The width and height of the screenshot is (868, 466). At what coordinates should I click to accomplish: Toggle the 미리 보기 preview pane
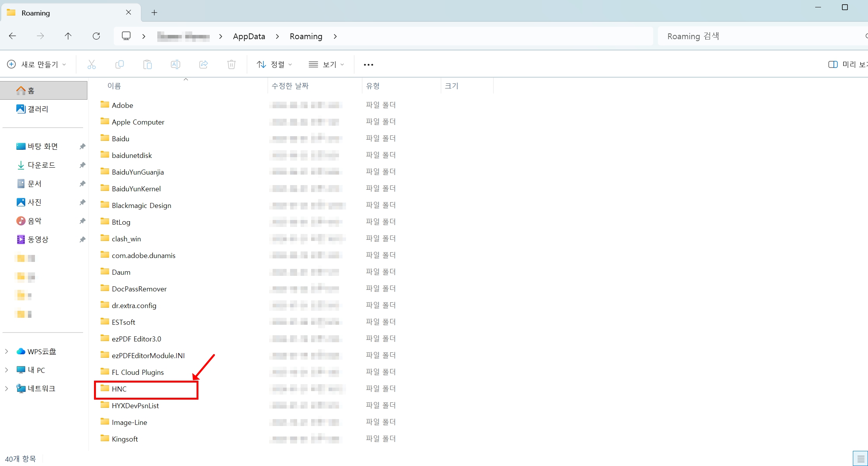pyautogui.click(x=833, y=64)
